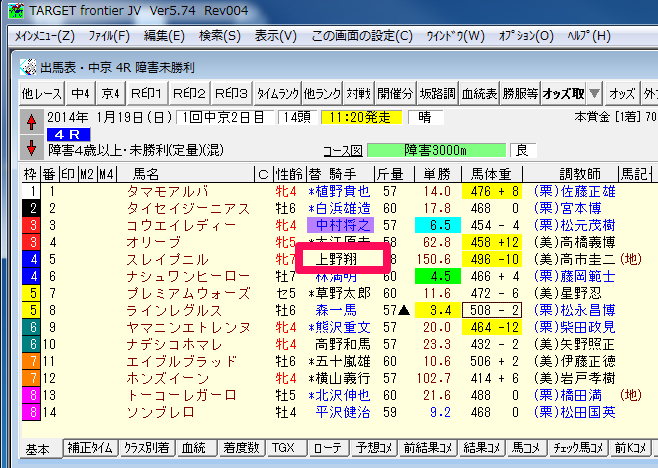
Task: Click the 馬体重 column header
Action: pyautogui.click(x=491, y=174)
